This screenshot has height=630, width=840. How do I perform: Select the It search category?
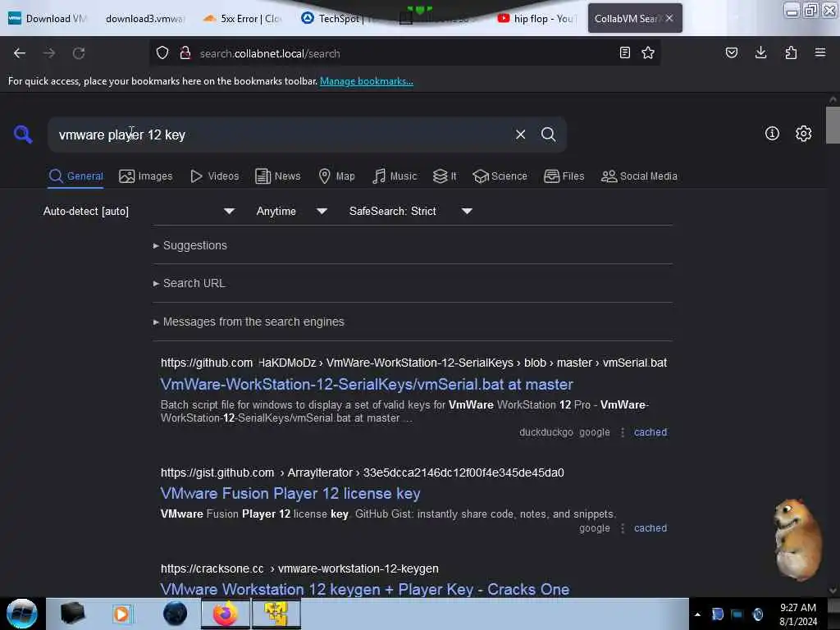[444, 176]
